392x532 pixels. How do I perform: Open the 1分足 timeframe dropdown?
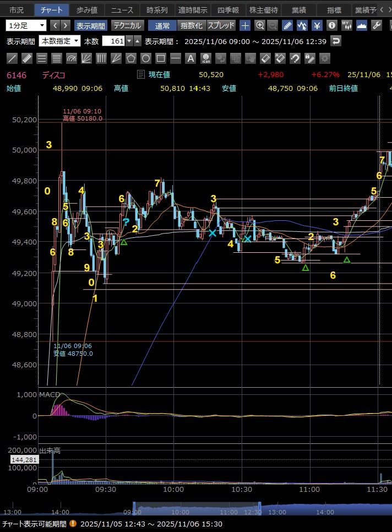pos(26,25)
